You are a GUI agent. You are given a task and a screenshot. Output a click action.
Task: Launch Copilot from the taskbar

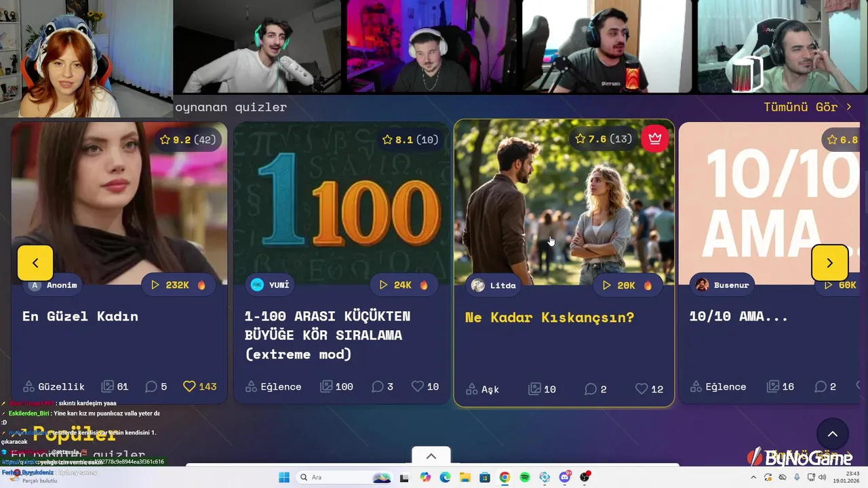pyautogui.click(x=425, y=477)
